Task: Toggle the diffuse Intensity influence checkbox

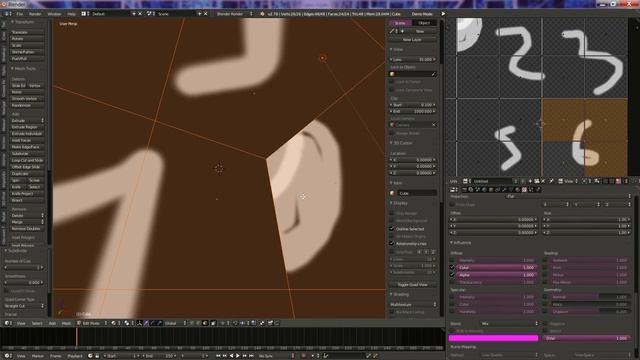Action: [452, 260]
